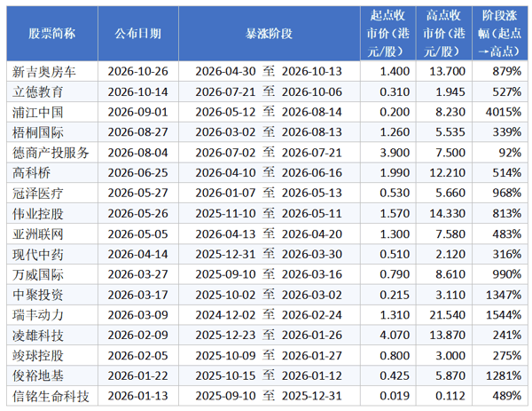Select the 亚洲联网 row name

coord(37,234)
